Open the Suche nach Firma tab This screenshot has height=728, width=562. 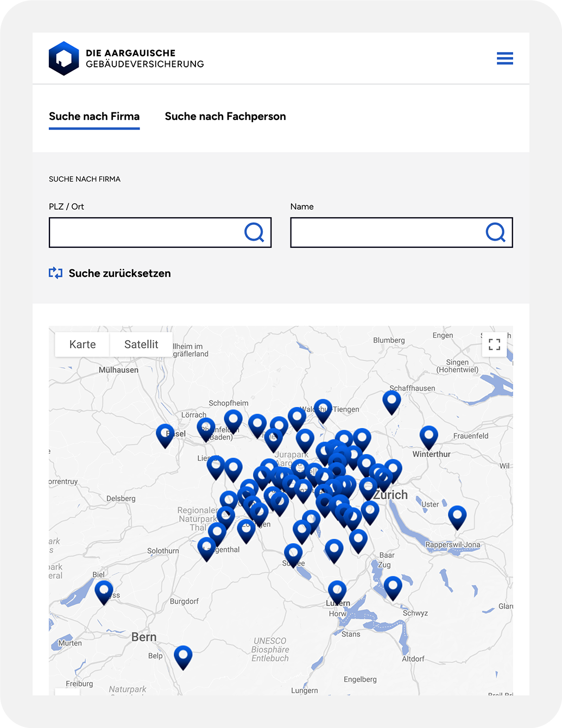tap(94, 116)
